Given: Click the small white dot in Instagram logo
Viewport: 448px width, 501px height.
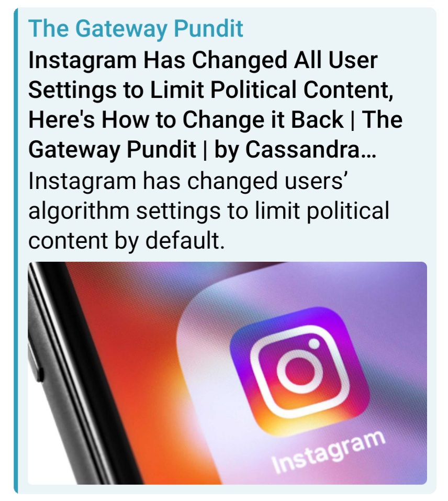Looking at the screenshot, I should coord(314,343).
